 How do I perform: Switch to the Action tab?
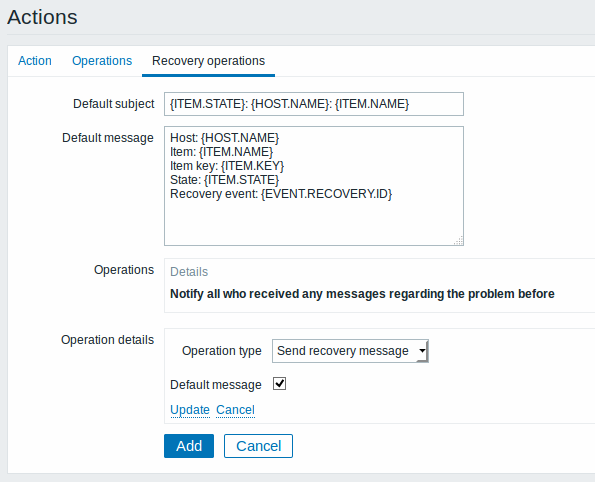(x=35, y=61)
